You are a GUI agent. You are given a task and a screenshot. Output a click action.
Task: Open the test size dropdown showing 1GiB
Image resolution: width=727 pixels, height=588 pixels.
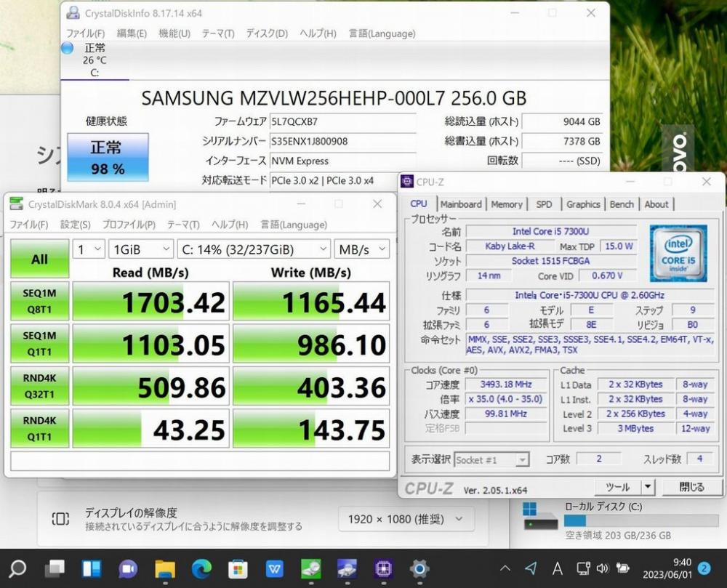tap(141, 250)
